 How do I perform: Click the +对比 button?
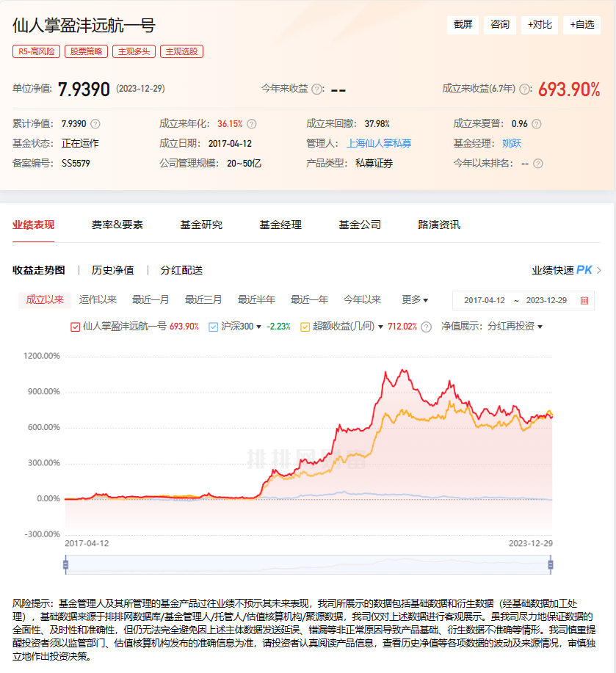coord(540,25)
